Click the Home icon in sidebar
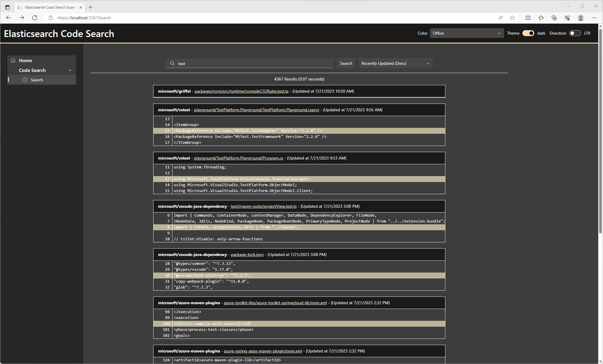603x364 pixels. [13, 60]
